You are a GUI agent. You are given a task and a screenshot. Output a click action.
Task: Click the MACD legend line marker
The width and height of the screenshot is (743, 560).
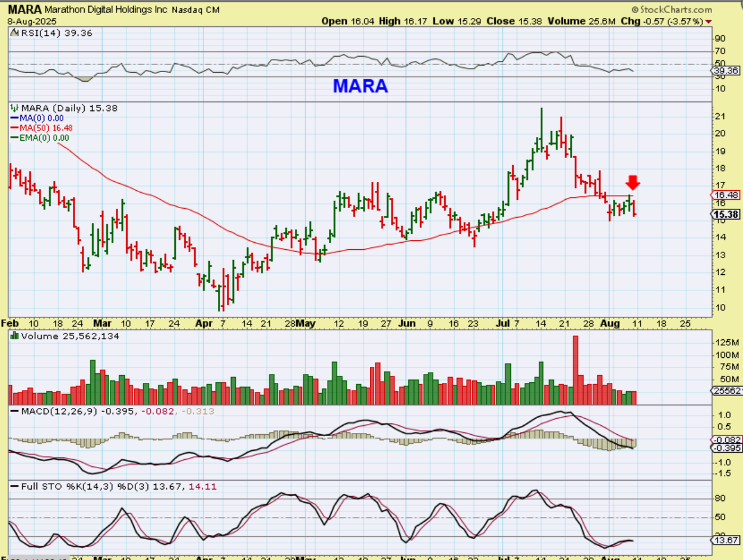(15, 412)
